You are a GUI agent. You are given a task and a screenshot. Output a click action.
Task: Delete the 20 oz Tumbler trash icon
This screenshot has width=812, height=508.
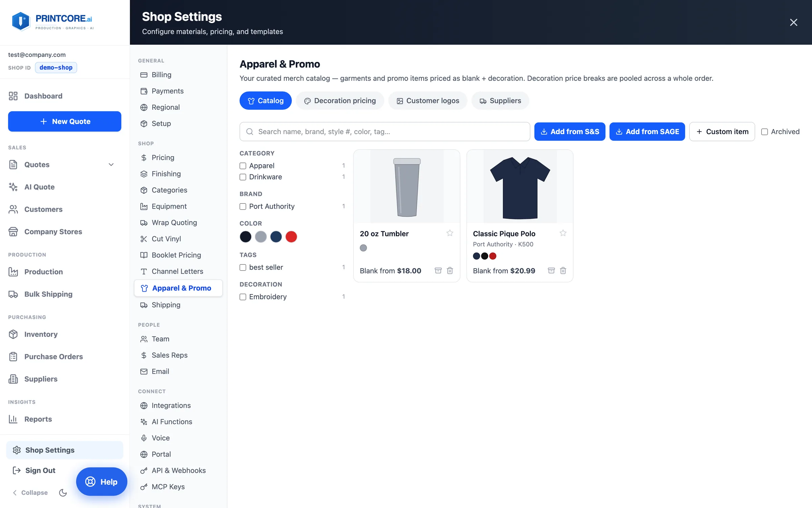pos(450,270)
